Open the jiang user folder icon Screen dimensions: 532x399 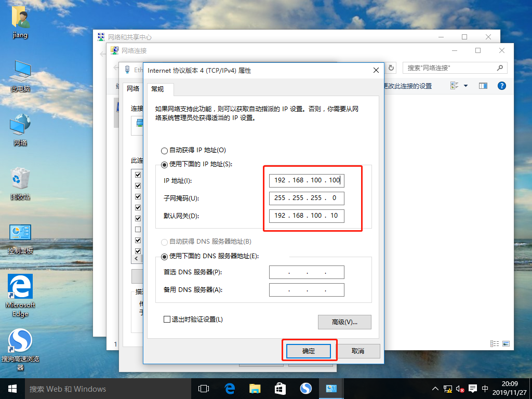tap(20, 22)
